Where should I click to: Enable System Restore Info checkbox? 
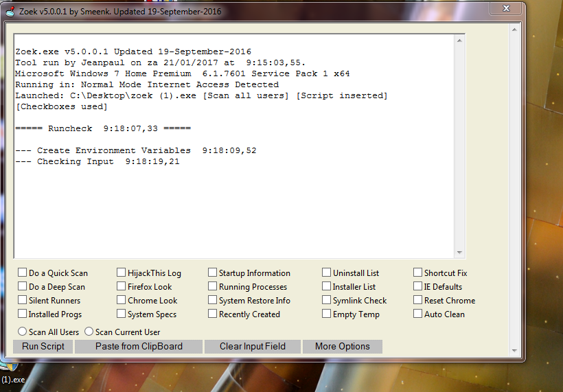click(x=213, y=300)
